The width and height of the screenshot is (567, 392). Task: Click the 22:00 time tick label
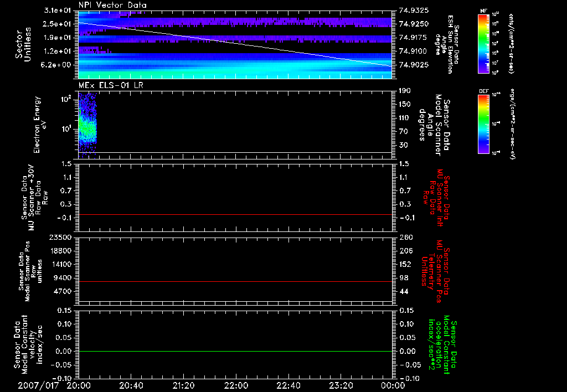[x=236, y=385]
